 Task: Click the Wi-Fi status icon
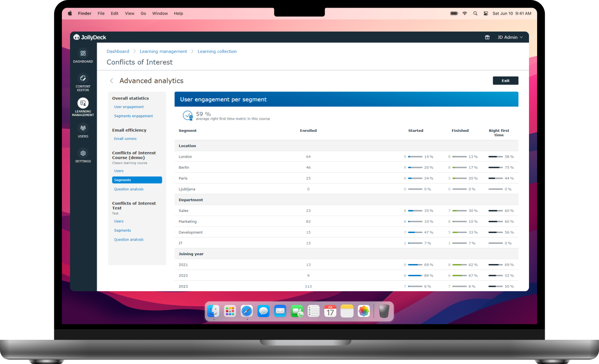(465, 13)
